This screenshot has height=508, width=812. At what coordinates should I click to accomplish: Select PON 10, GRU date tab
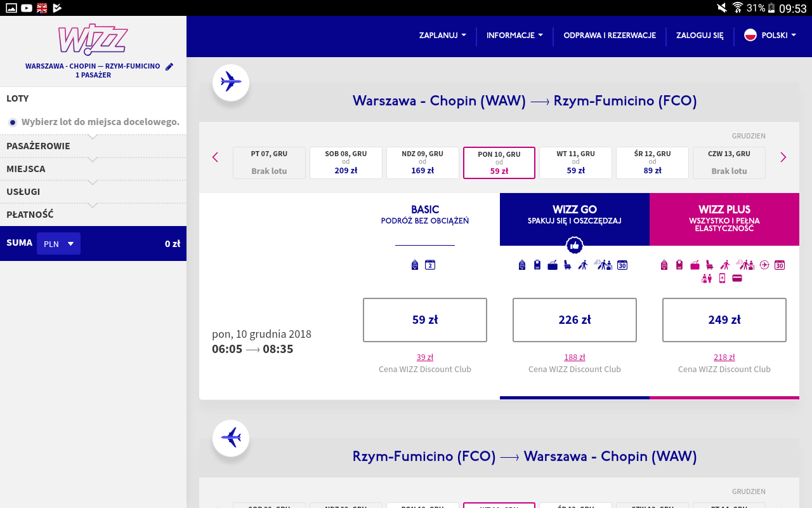tap(499, 163)
